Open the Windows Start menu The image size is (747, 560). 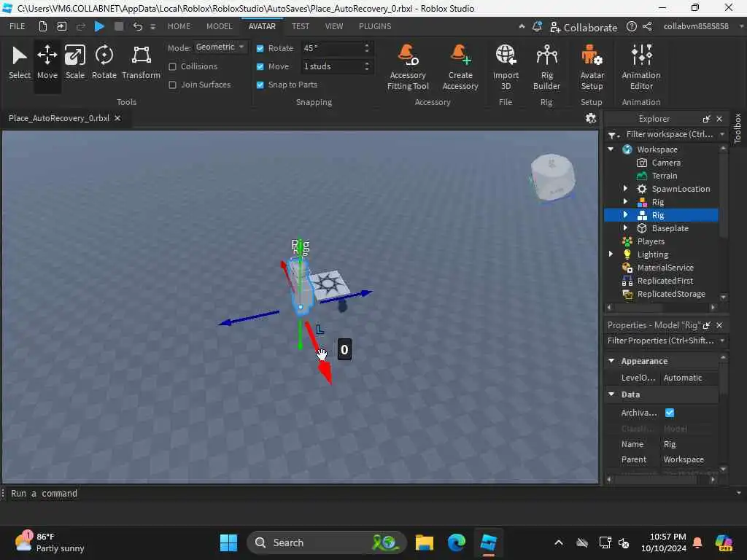tap(228, 542)
